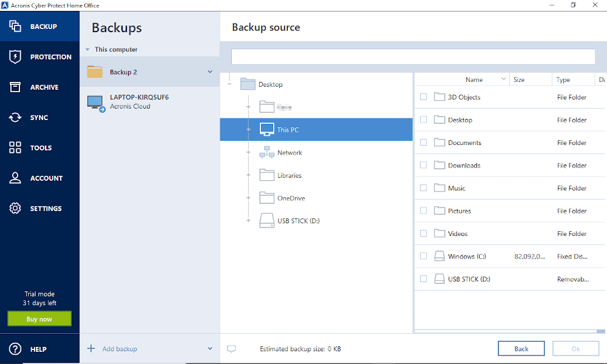607x364 pixels.
Task: Click the Desktop folder icon in tree
Action: 248,84
